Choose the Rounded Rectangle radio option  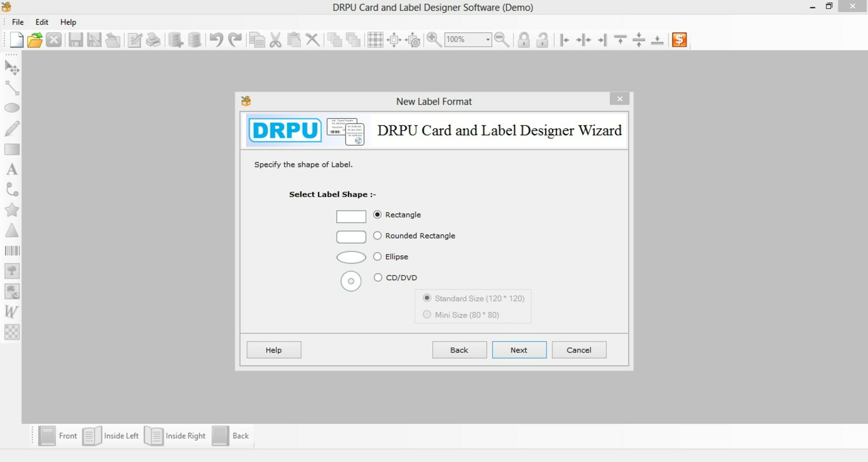(x=377, y=236)
